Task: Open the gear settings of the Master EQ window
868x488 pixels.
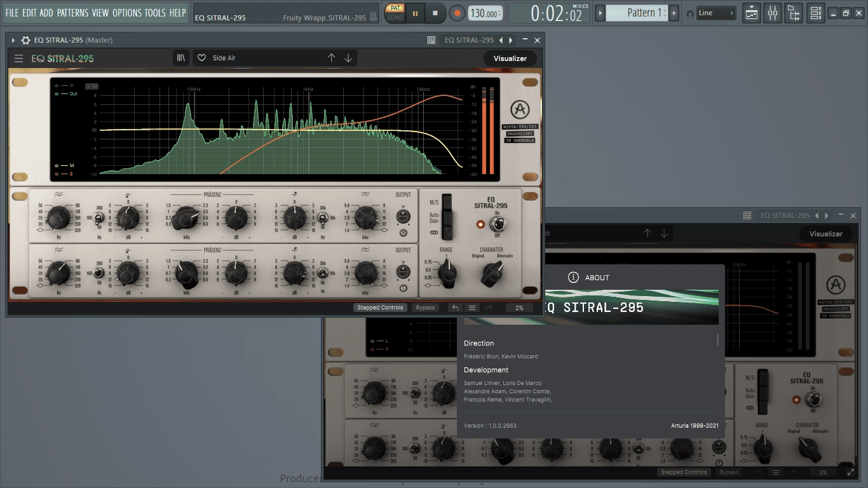Action: [25, 40]
